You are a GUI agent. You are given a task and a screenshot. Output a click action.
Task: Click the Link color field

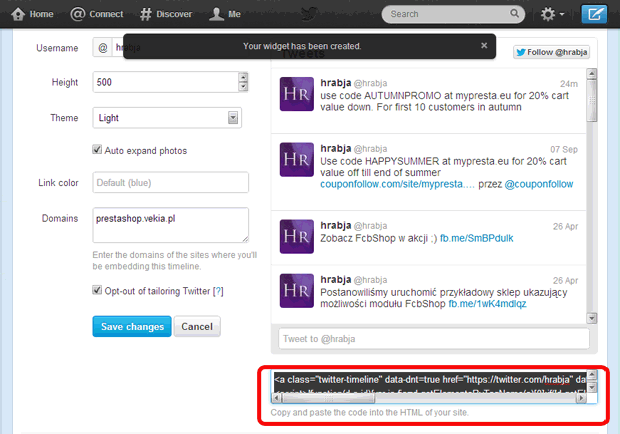point(170,182)
